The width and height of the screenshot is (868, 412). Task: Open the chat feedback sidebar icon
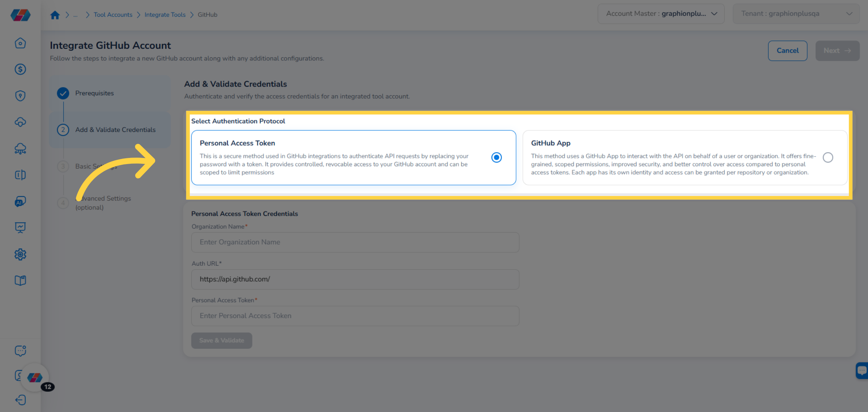[x=20, y=351]
